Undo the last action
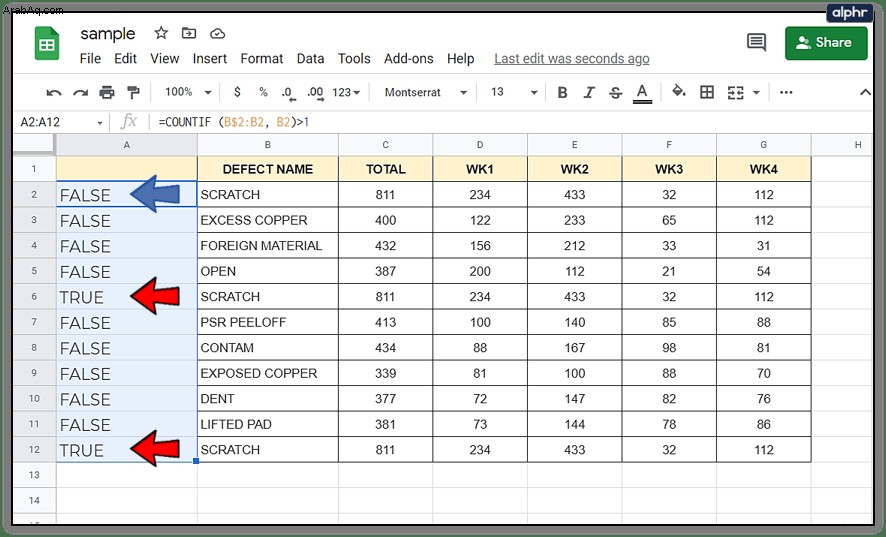The height and width of the screenshot is (537, 886). coord(54,93)
